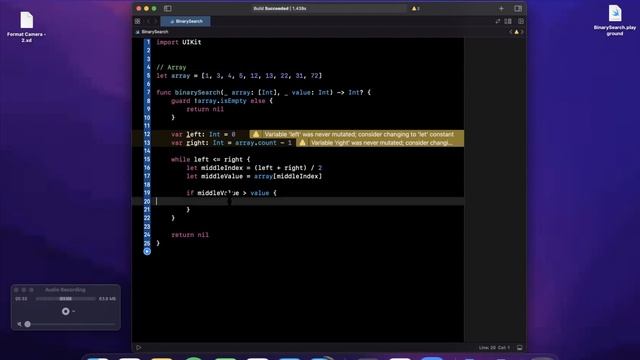Click the record button in Audio Recording window
This screenshot has width=640, height=360.
tap(65, 311)
